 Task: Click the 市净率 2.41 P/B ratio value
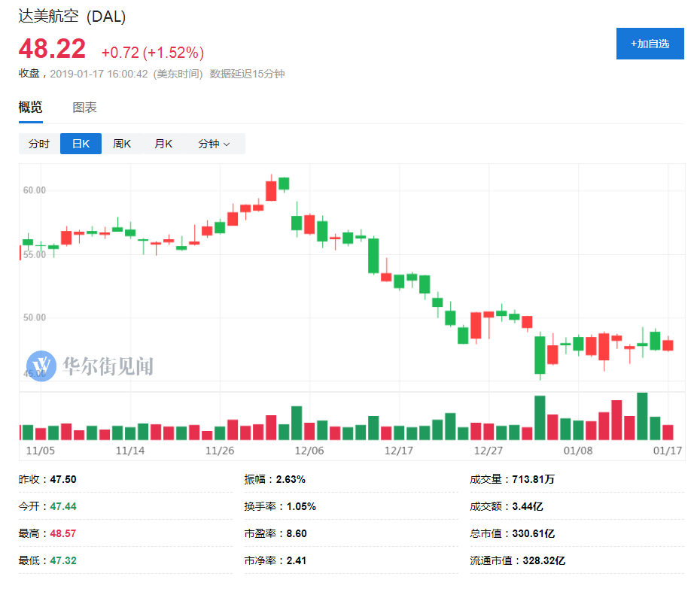297,560
